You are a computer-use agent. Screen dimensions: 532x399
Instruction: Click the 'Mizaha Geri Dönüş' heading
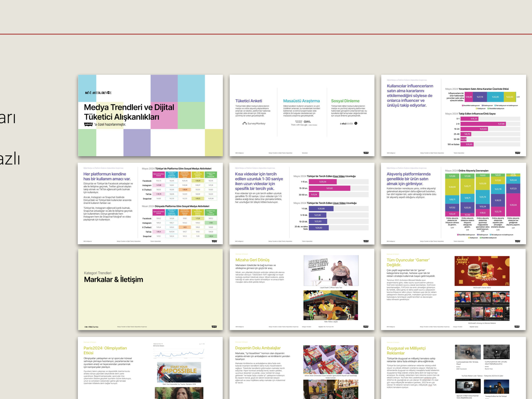252,260
